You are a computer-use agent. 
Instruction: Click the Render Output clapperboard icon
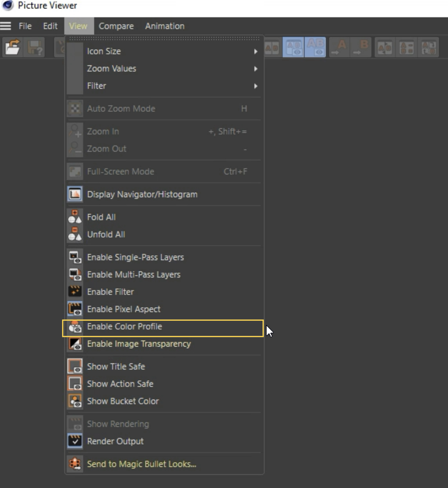[75, 441]
